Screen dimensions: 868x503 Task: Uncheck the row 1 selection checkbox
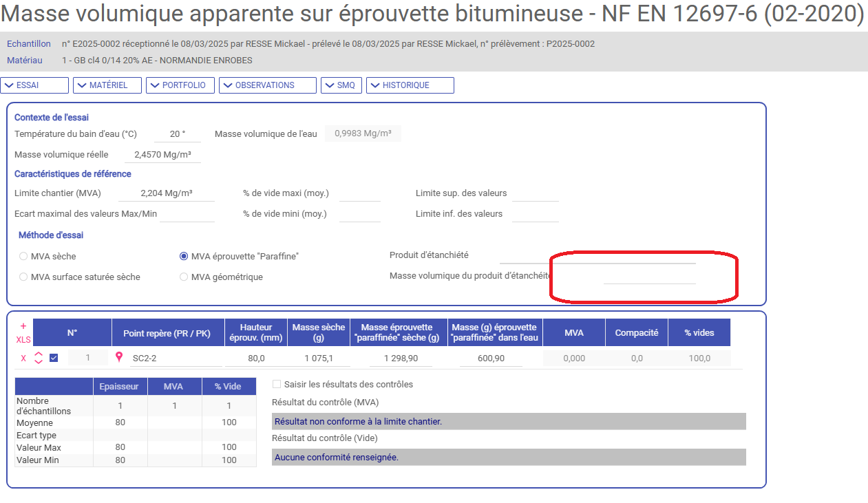tap(54, 358)
